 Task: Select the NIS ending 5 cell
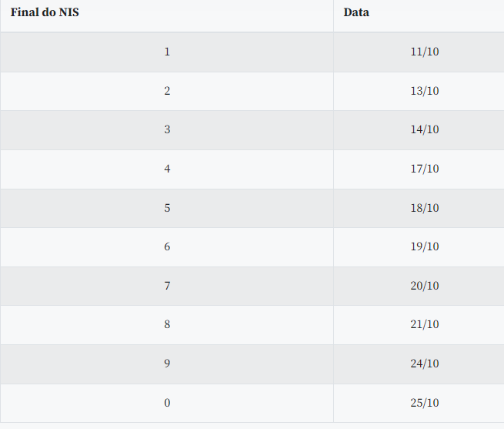pos(167,208)
